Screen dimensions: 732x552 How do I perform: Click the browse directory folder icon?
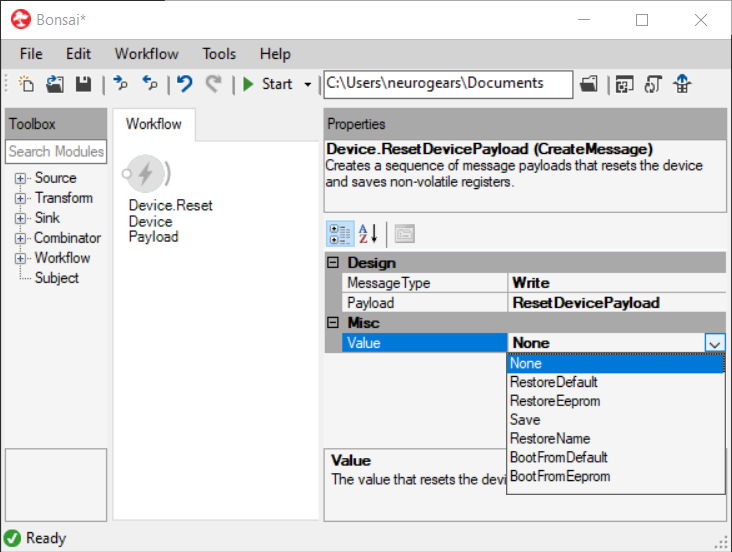point(589,84)
